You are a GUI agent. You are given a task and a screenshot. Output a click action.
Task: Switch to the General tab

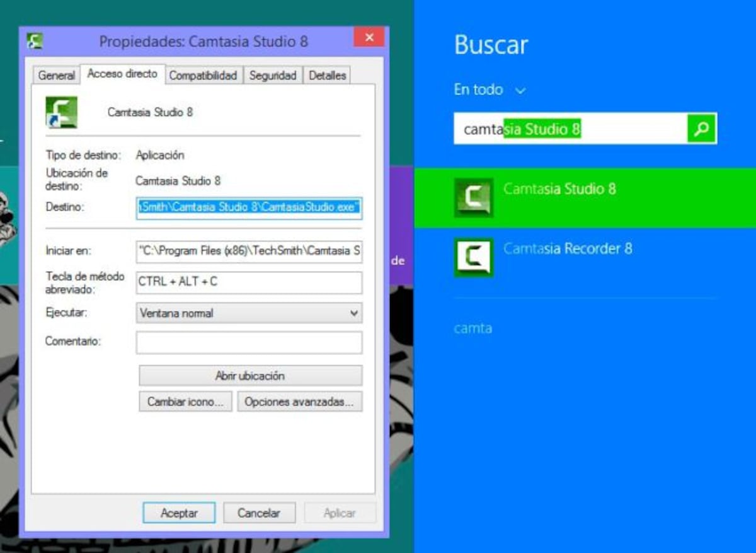pyautogui.click(x=56, y=76)
